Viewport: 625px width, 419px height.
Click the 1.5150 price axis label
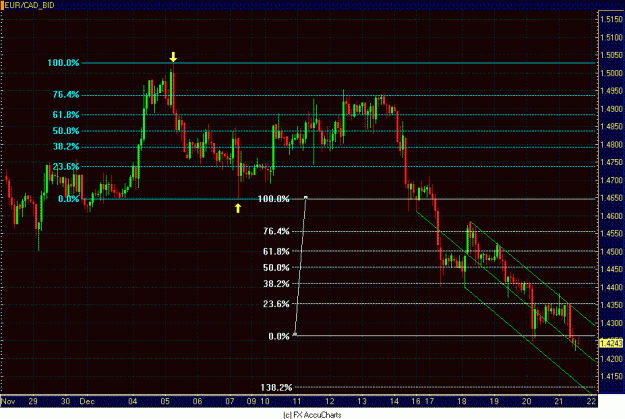(x=611, y=20)
